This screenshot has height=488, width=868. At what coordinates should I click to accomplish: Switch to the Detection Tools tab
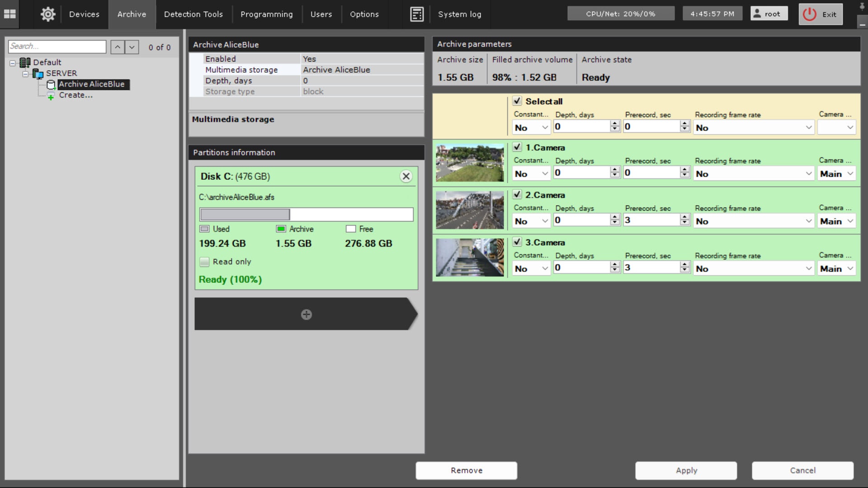(193, 14)
